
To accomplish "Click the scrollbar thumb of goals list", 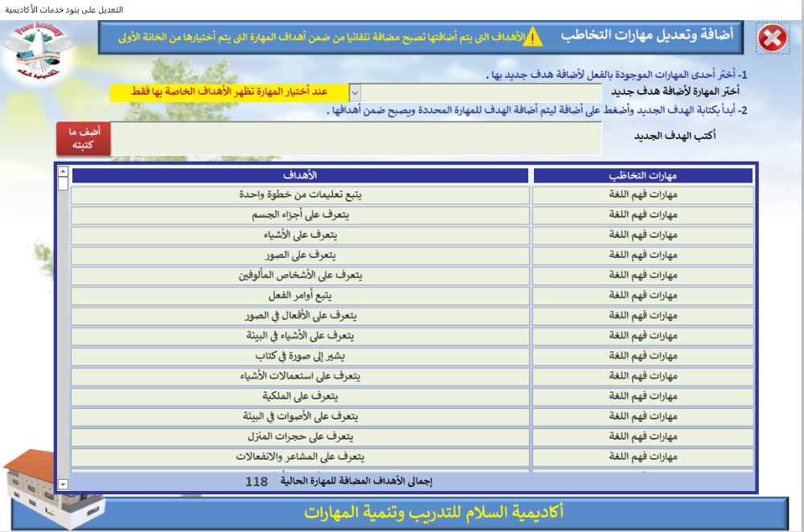I will [63, 184].
